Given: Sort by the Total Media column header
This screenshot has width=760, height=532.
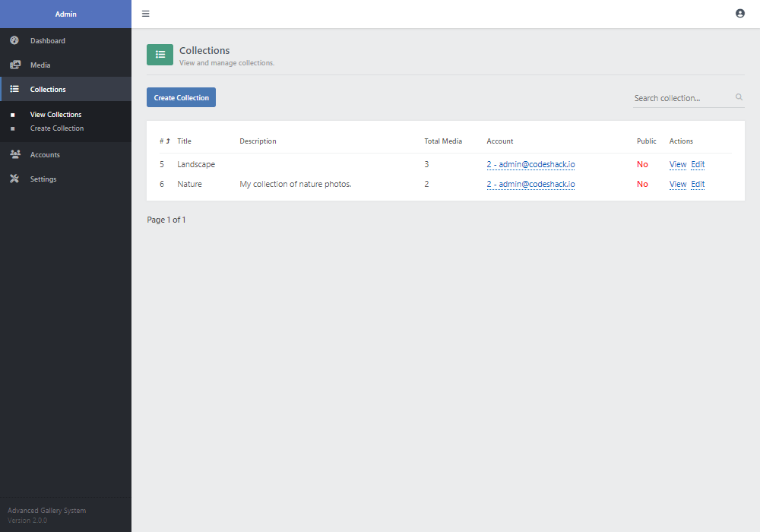Looking at the screenshot, I should coord(443,141).
